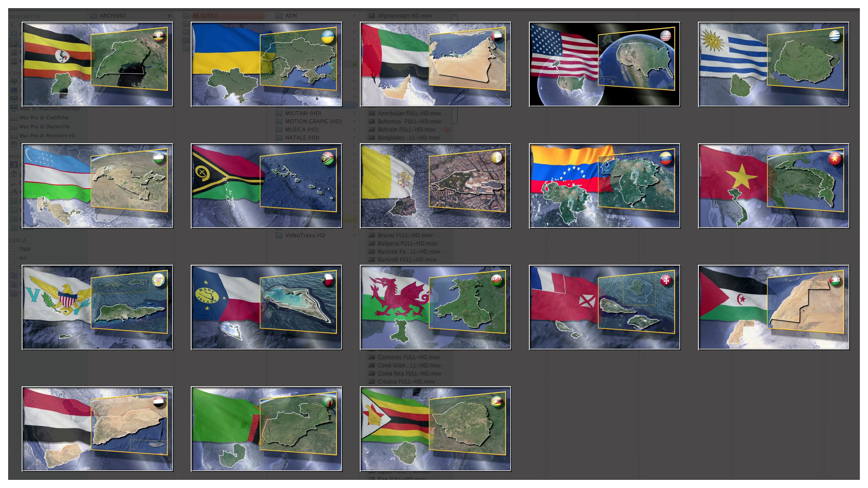The height and width of the screenshot is (488, 868).
Task: Click the MUSICA (HD) folder icon in Finder
Action: [x=279, y=130]
